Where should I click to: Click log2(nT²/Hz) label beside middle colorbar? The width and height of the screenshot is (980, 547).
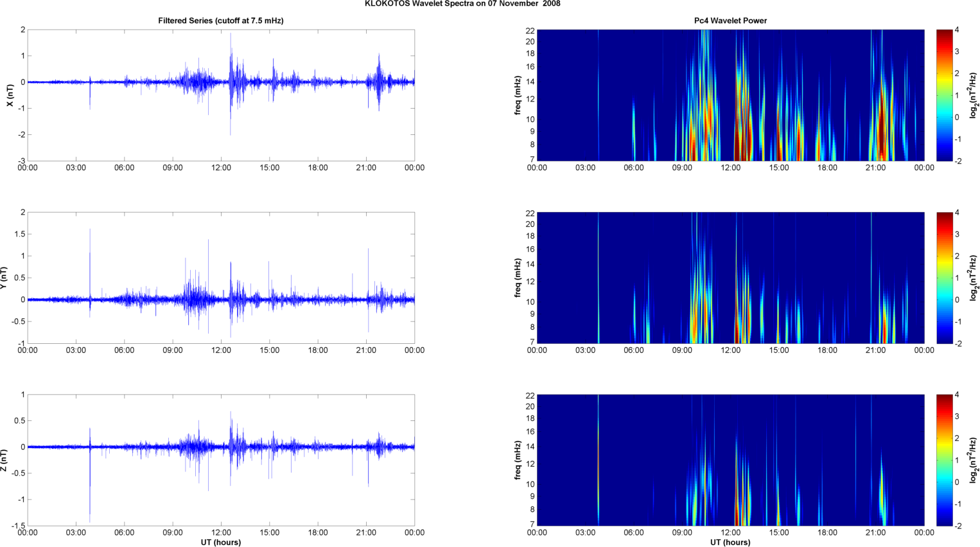(x=974, y=278)
